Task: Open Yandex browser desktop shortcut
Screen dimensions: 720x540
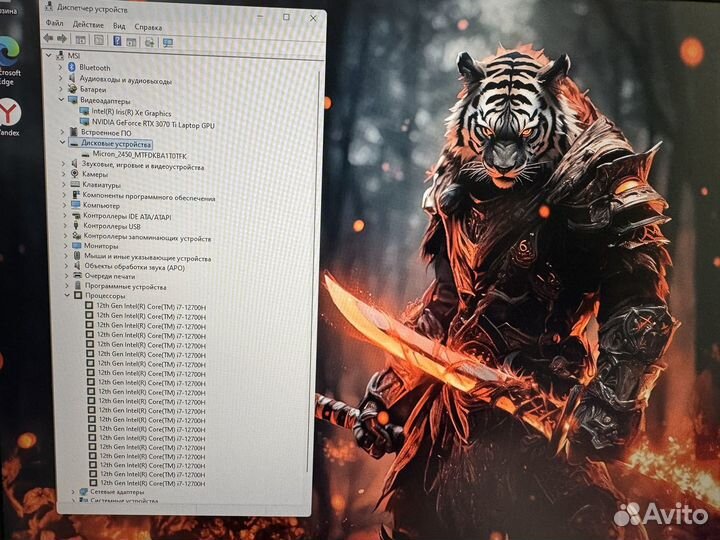Action: pos(9,117)
